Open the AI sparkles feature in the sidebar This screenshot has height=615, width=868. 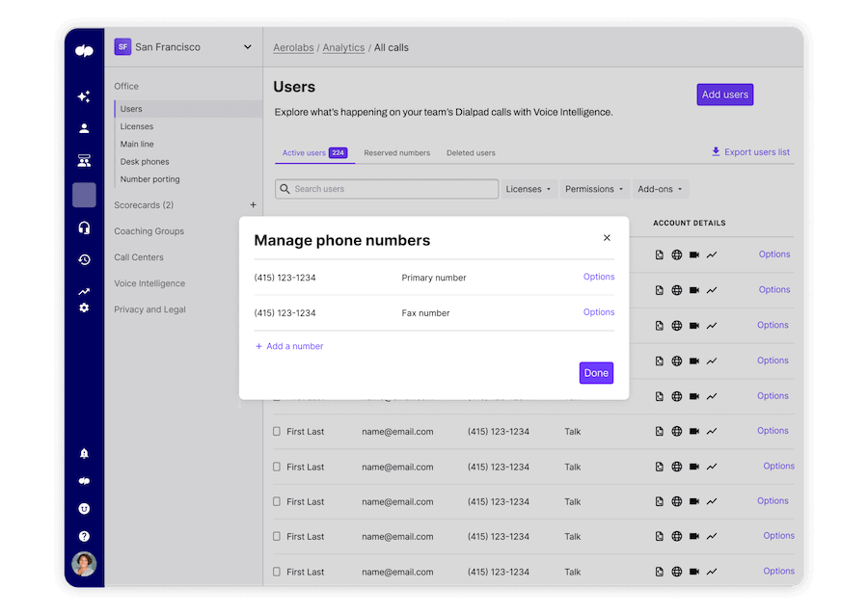(x=84, y=96)
